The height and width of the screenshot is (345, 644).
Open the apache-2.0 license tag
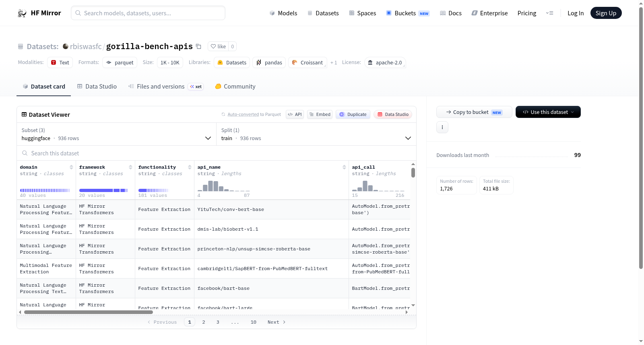coord(385,62)
